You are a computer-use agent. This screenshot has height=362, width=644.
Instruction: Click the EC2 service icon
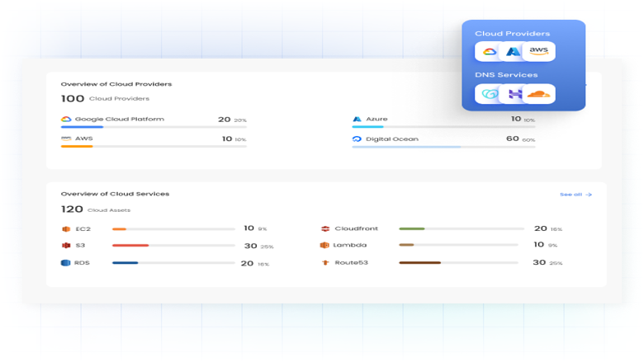(66, 229)
